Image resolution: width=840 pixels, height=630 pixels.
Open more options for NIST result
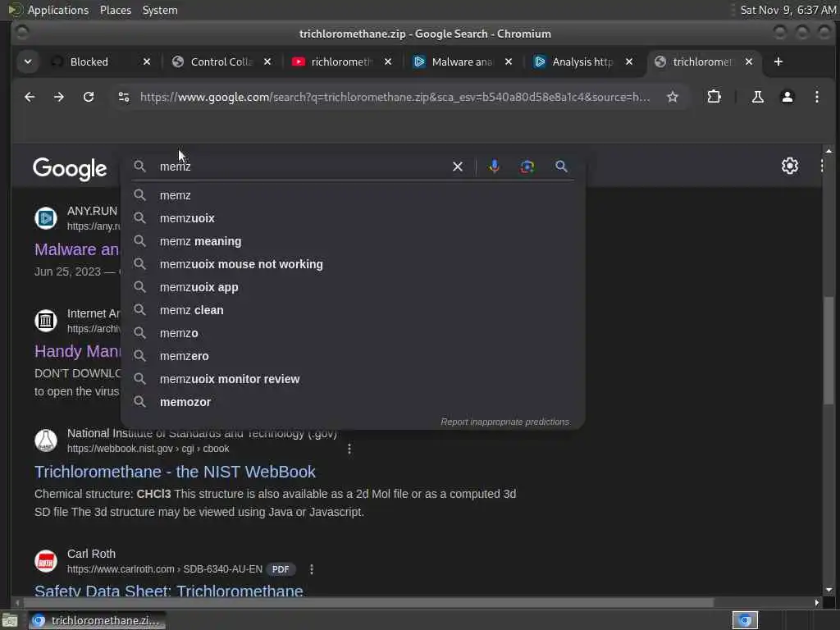coord(349,449)
